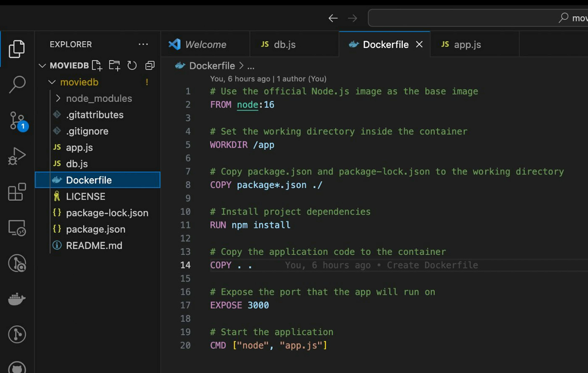Open the source control search/inspect icon view

[x=17, y=263]
